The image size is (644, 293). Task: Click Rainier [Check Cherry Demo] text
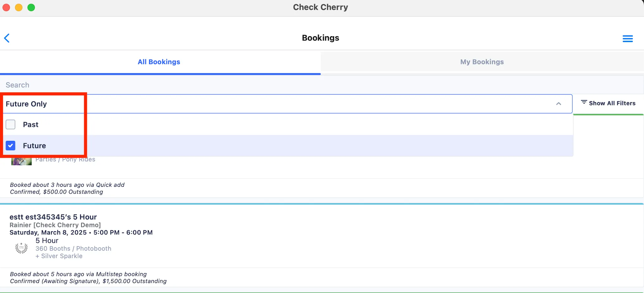55,225
